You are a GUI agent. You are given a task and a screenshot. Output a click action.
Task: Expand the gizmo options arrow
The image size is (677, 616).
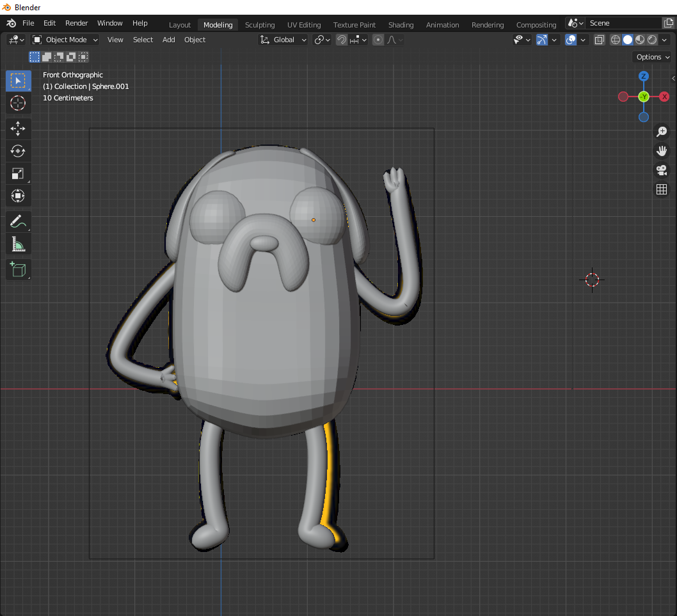click(554, 40)
